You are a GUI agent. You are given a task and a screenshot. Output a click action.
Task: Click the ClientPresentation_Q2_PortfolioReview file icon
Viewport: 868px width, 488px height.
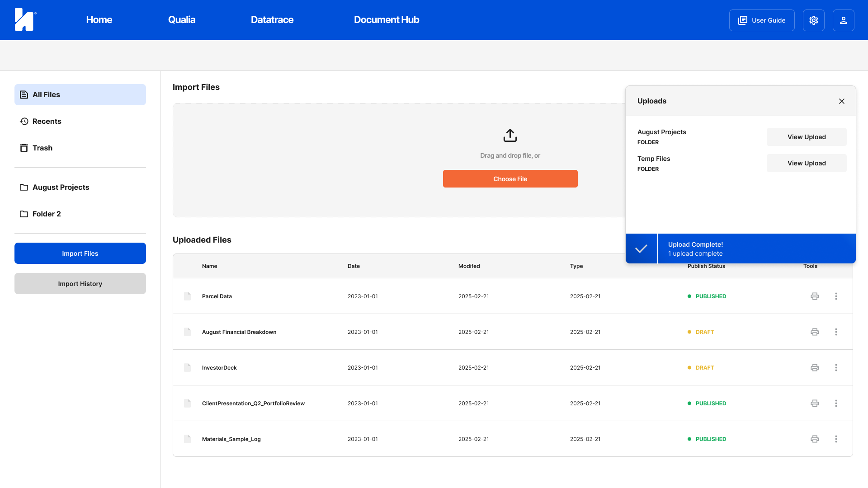[x=187, y=404]
